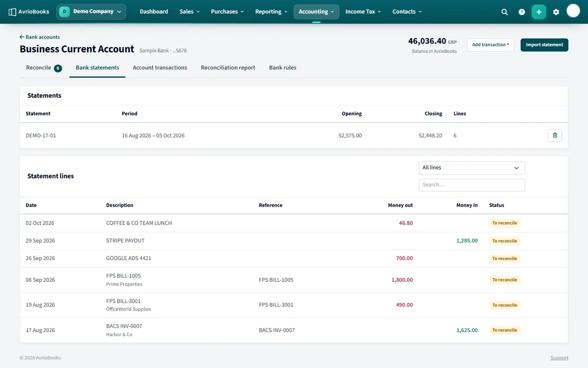Open the Add transaction dropdown
588x368 pixels.
tap(490, 45)
